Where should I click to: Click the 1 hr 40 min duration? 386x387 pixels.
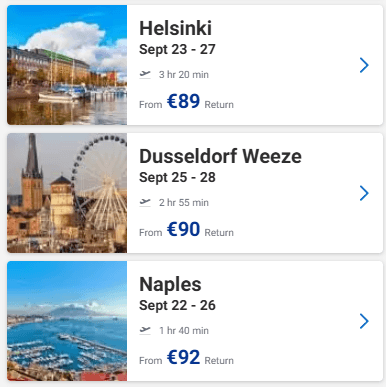[184, 330]
